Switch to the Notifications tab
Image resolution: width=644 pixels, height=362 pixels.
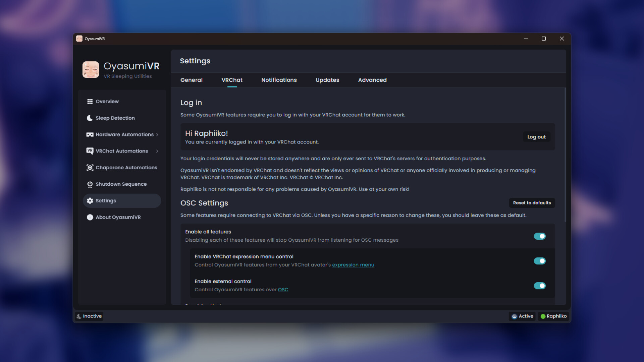pyautogui.click(x=279, y=80)
